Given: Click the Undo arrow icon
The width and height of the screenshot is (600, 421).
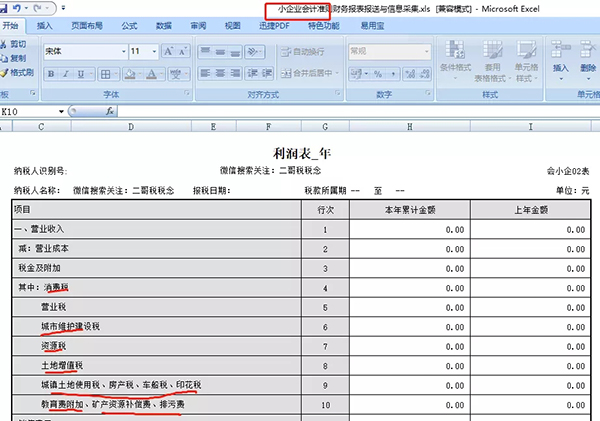Looking at the screenshot, I should (x=16, y=8).
